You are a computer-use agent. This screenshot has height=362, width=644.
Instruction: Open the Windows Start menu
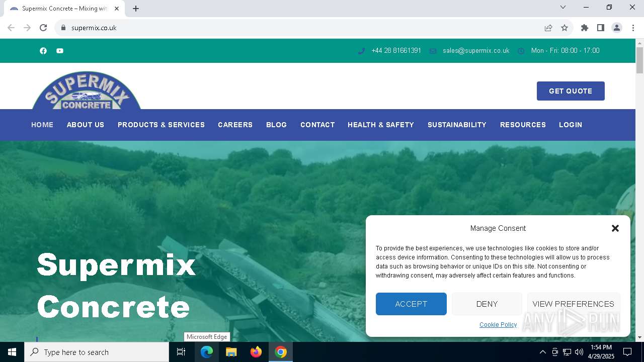[12, 352]
